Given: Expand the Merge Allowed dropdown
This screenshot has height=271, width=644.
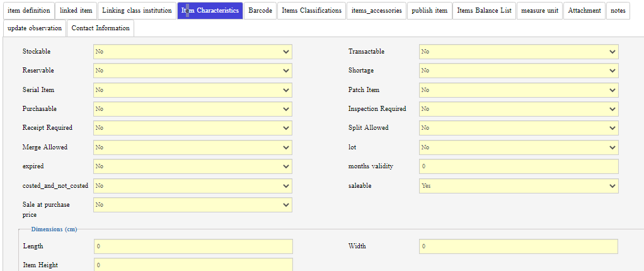Looking at the screenshot, I should [192, 147].
